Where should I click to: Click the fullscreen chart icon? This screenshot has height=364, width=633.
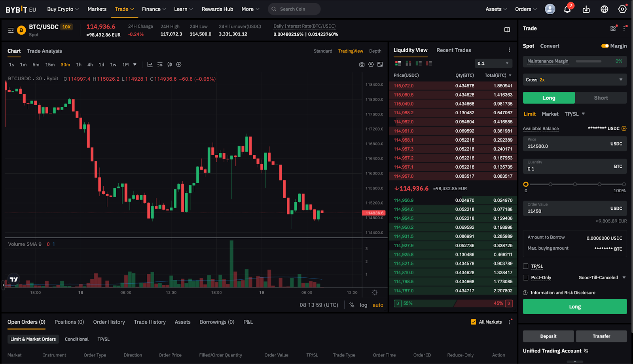[x=380, y=64]
